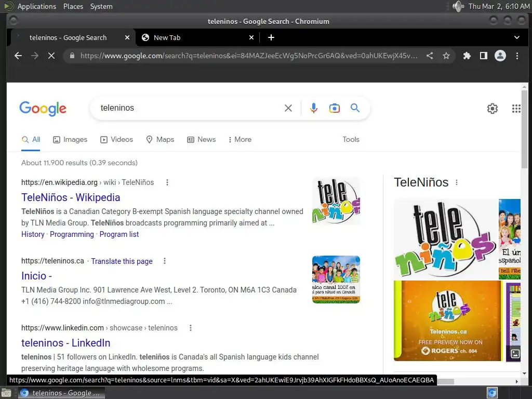Open options for the LinkedIn result

pos(191,328)
